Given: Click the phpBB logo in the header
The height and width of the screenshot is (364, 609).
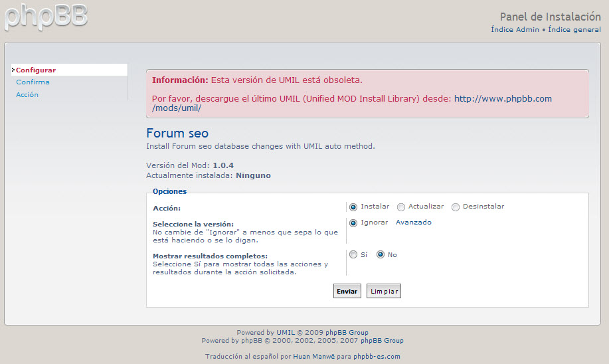Looking at the screenshot, I should click(x=46, y=17).
